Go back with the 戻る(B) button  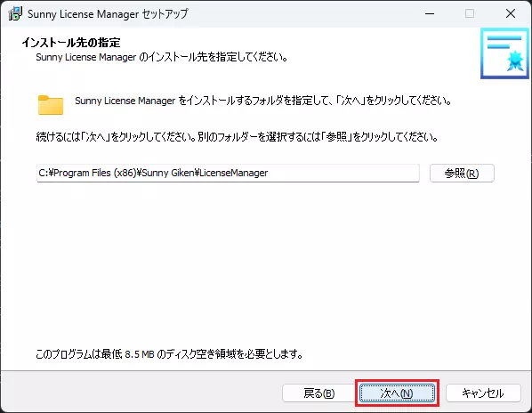point(318,393)
